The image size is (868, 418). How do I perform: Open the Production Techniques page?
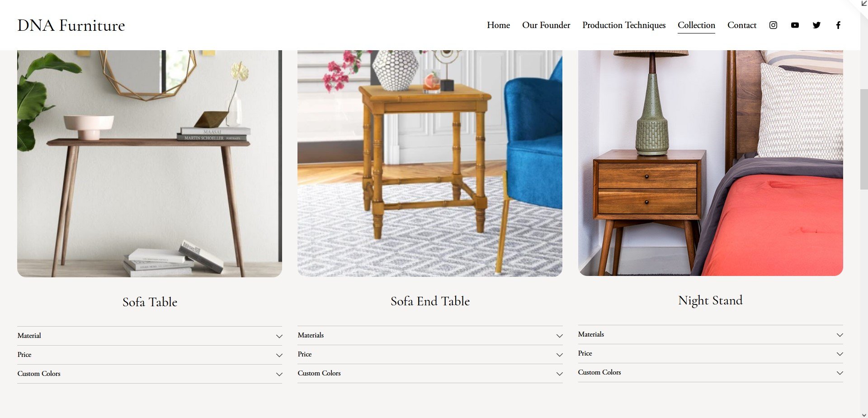click(624, 25)
